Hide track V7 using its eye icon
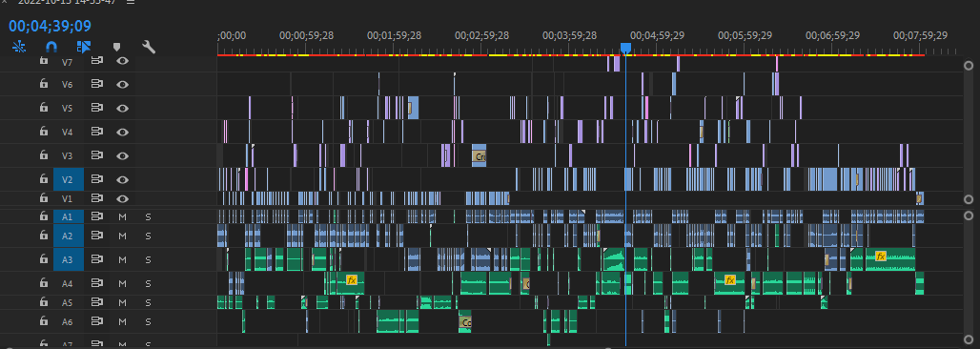This screenshot has height=349, width=980. 122,61
